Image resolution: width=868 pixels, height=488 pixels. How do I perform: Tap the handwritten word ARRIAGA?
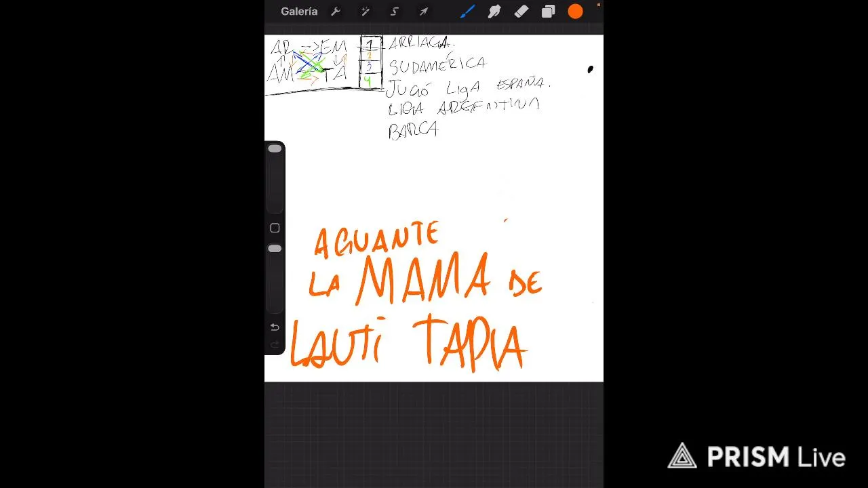click(421, 43)
